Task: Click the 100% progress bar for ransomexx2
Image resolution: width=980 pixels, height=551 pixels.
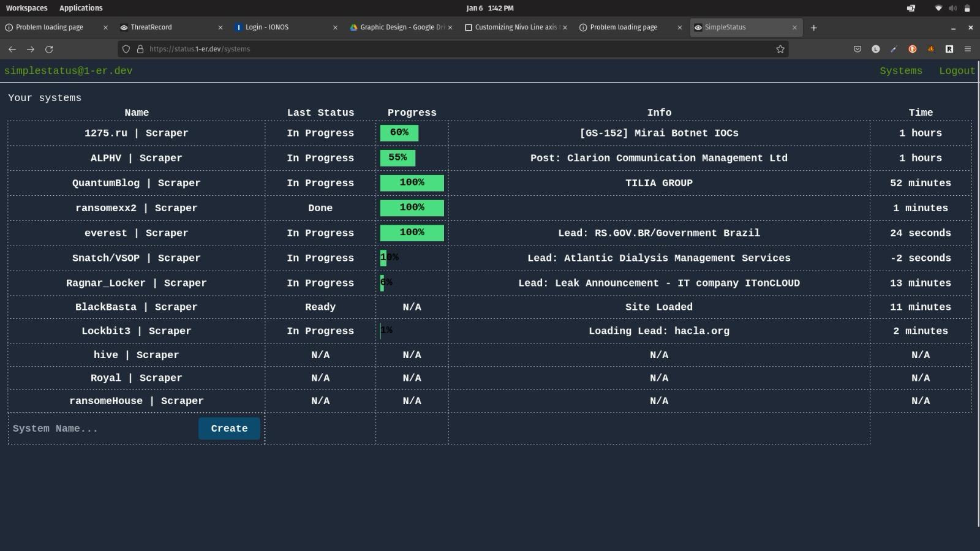Action: (412, 208)
